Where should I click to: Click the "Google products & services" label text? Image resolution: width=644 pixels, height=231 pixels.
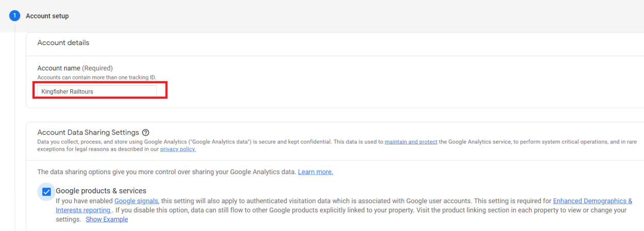(101, 191)
